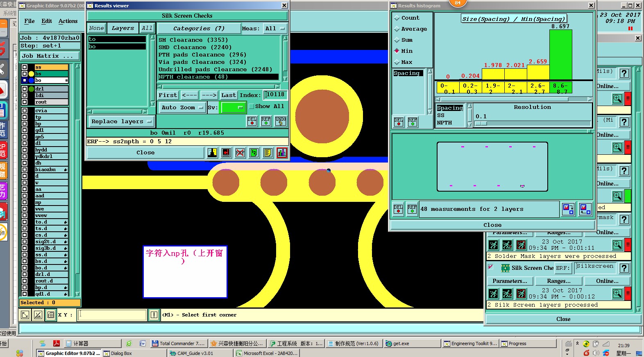Screen dimensions: 644x357
Task: Click the yellow 2.6-2.7 histogram bar
Action: coord(538,72)
